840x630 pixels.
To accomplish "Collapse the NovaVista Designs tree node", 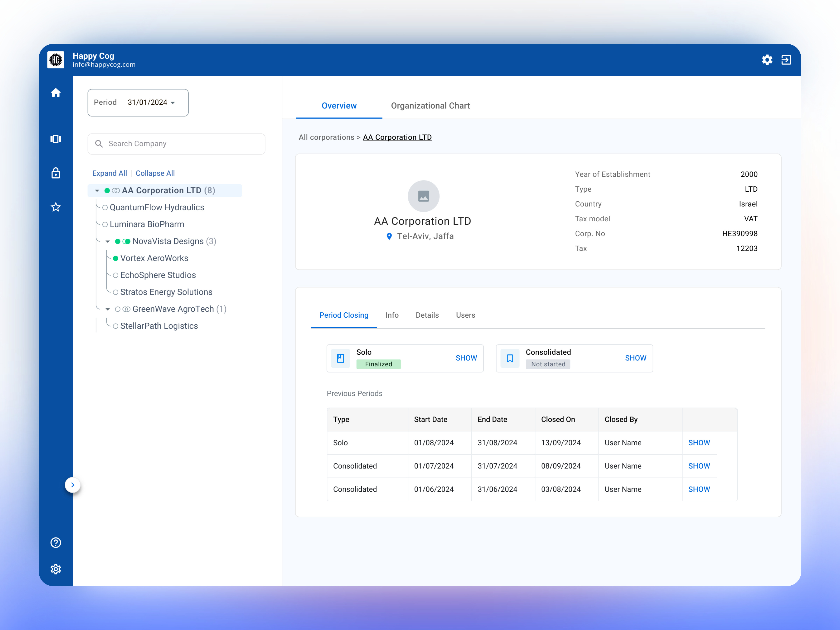I will [x=107, y=241].
